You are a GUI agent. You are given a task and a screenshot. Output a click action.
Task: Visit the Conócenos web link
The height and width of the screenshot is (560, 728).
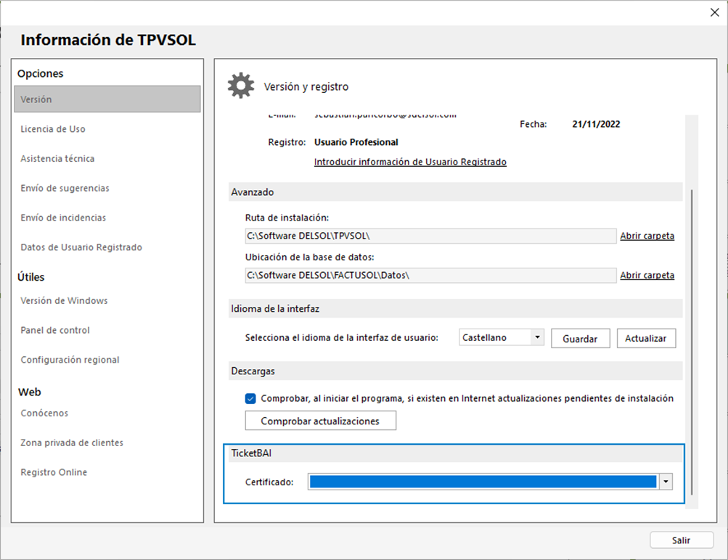click(44, 413)
